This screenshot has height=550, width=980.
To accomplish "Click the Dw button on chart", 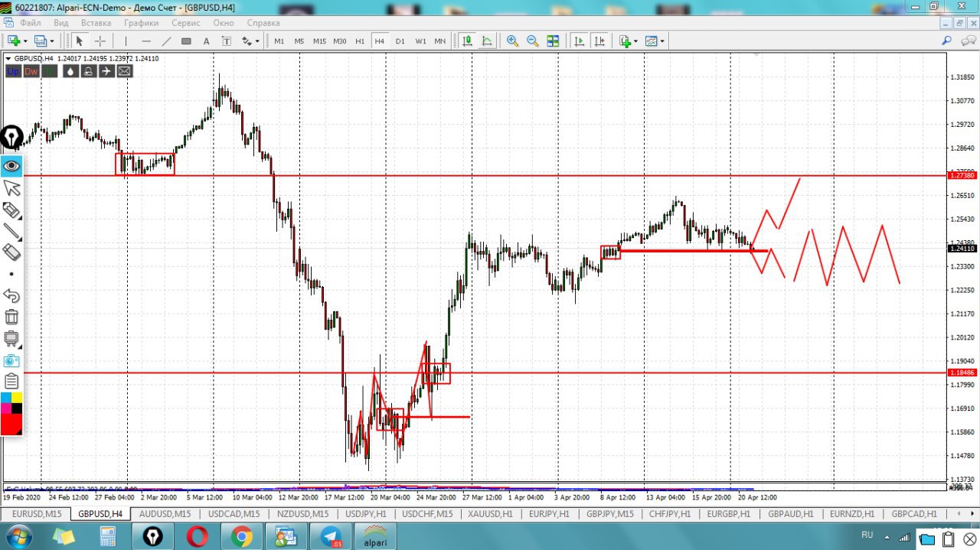I will 31,71.
